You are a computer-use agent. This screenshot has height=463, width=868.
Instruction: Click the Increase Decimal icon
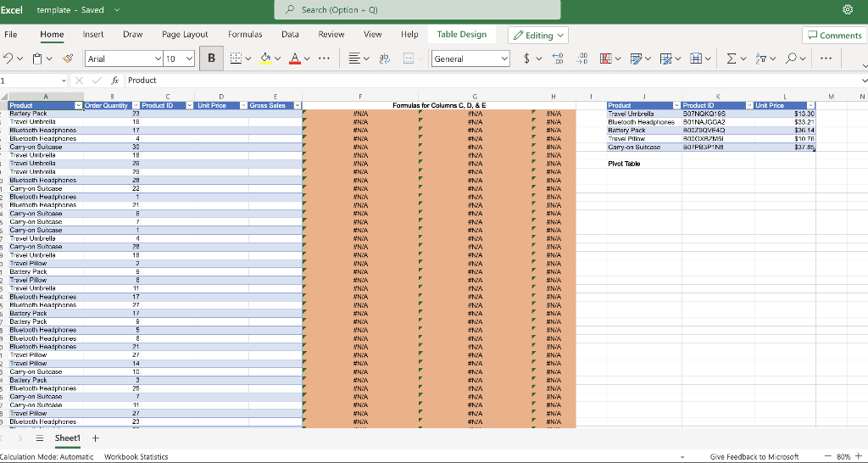(559, 59)
